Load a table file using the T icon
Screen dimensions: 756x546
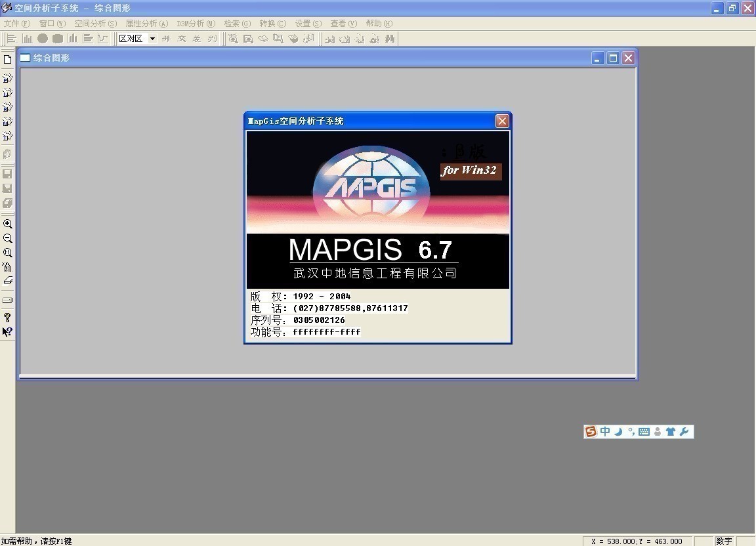tap(7, 136)
